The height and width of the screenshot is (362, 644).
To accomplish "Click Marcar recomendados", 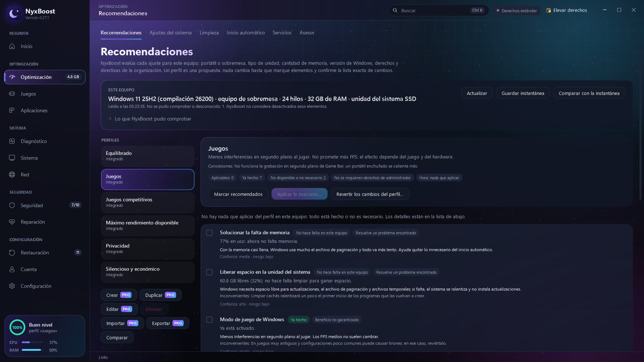I will tap(238, 194).
